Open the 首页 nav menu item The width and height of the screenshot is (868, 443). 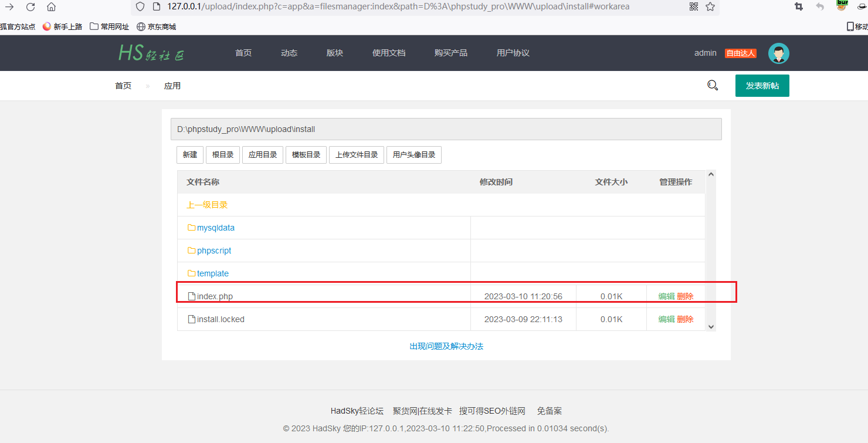(243, 53)
